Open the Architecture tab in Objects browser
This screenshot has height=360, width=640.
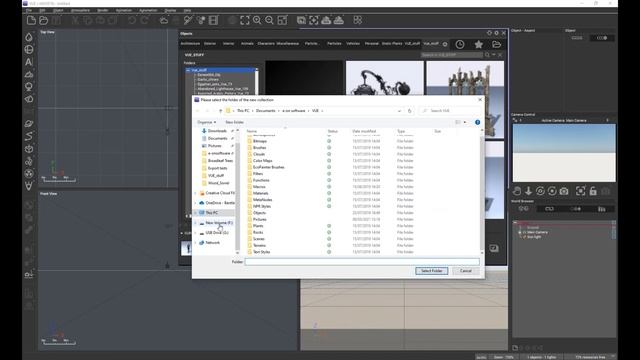(x=190, y=43)
